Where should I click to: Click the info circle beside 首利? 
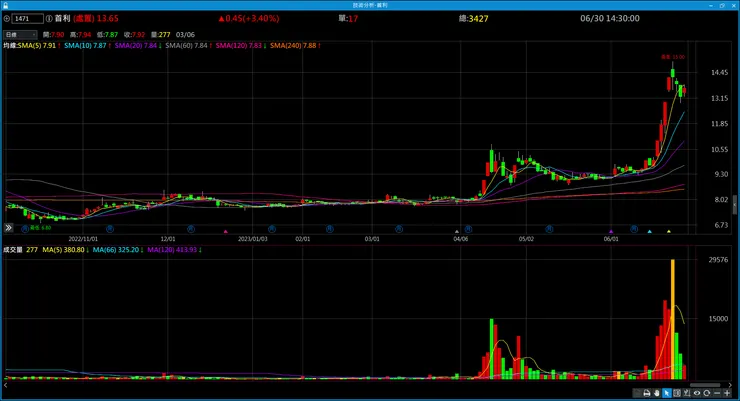click(49, 19)
